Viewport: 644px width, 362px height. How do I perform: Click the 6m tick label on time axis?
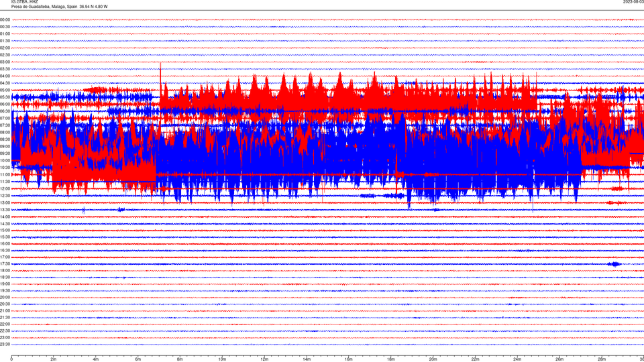(x=138, y=359)
